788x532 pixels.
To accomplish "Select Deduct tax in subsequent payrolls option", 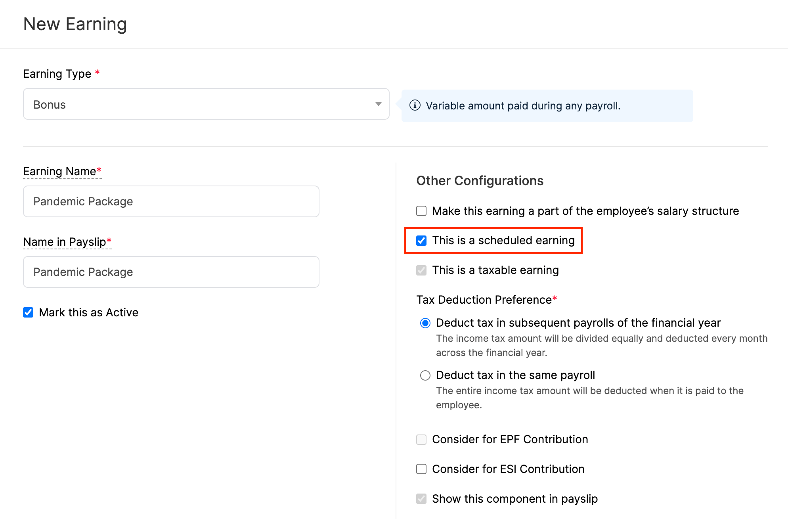I will 425,323.
